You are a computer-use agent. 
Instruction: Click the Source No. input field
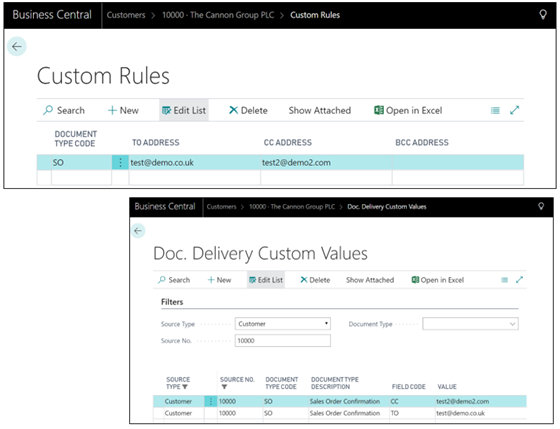point(282,340)
